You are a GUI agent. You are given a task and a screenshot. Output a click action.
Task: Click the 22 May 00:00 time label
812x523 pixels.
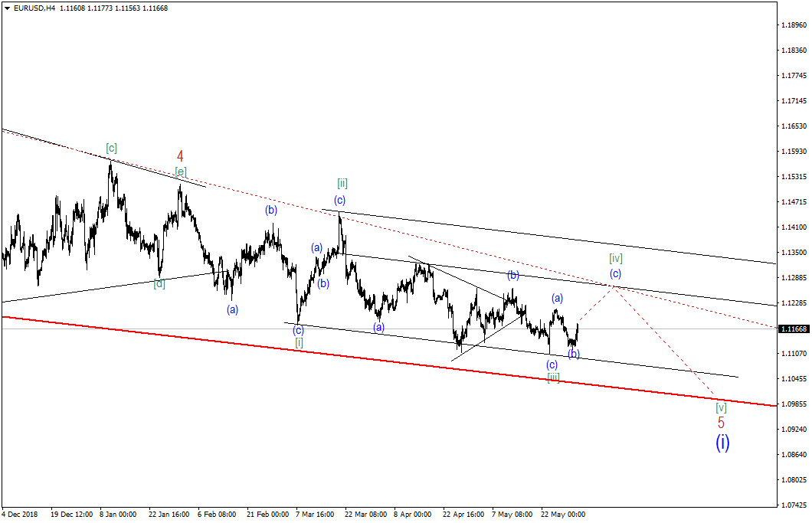pos(563,515)
